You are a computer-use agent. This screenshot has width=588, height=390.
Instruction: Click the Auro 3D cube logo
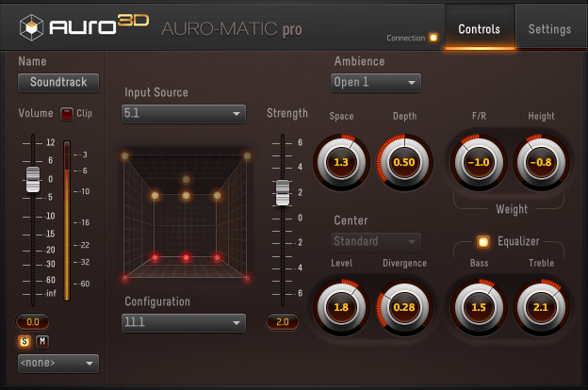point(31,27)
